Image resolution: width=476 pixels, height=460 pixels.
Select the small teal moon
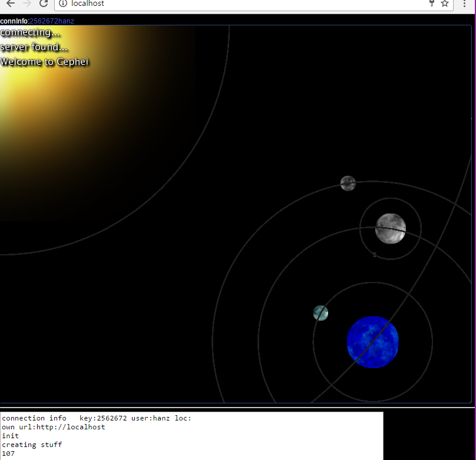click(x=320, y=313)
